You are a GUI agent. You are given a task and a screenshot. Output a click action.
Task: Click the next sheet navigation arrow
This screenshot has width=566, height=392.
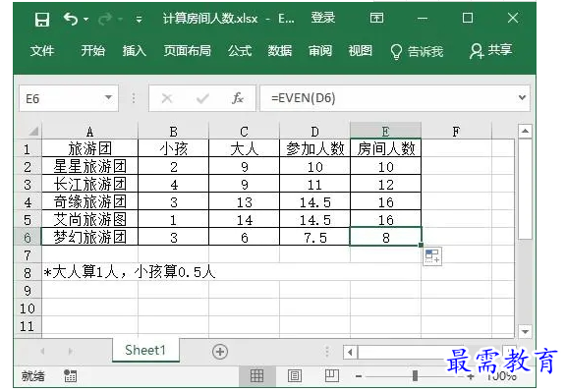pos(71,351)
